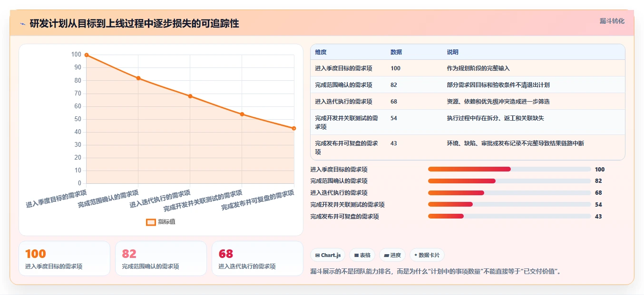Click table text 作为规划阶段的完整输入
The height and width of the screenshot is (295, 644).
click(x=478, y=68)
